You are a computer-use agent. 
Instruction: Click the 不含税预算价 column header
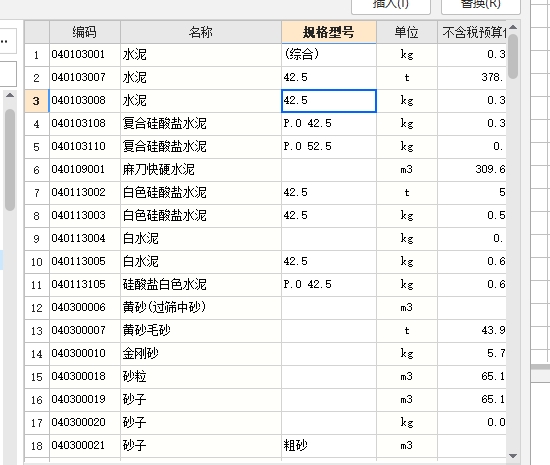click(472, 32)
